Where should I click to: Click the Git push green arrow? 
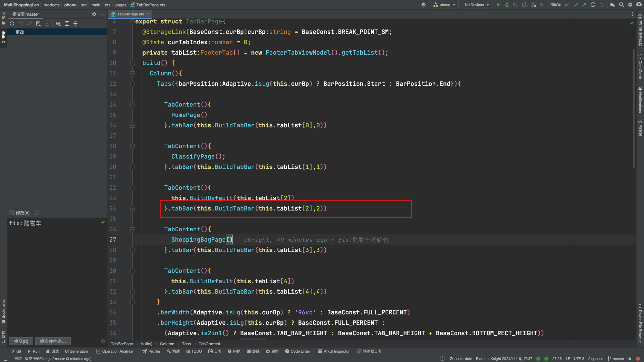click(x=584, y=5)
